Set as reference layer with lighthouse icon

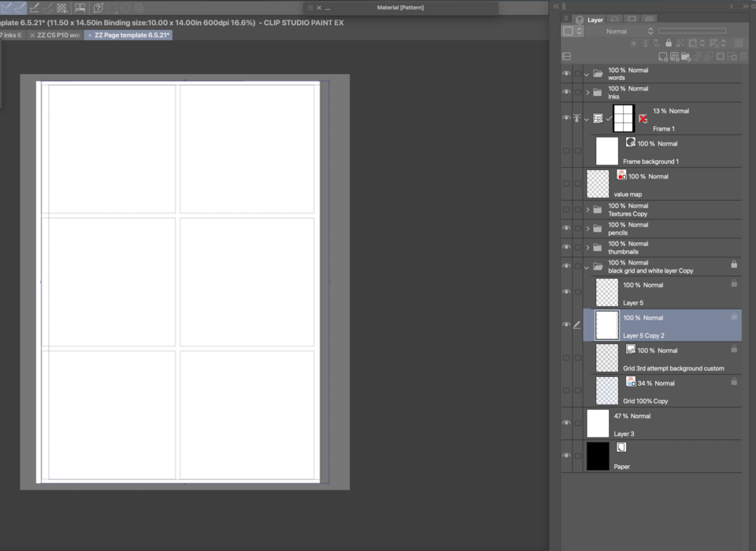(x=645, y=43)
